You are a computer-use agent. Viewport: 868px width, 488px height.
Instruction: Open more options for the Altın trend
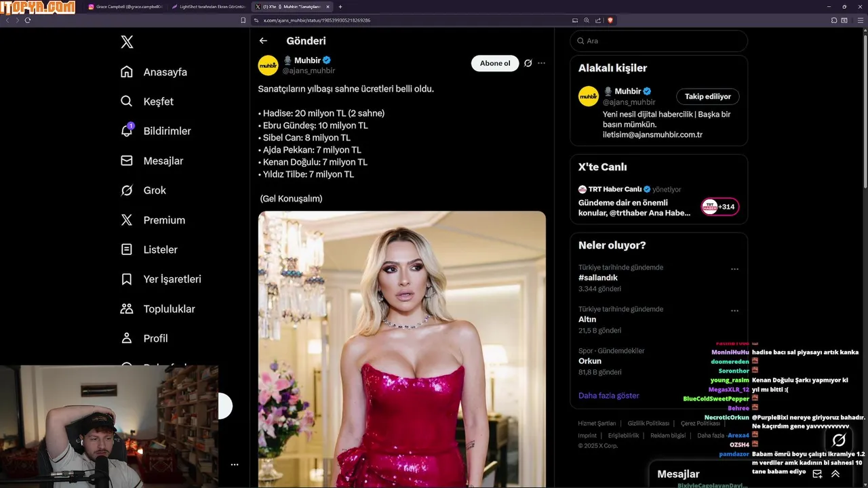point(734,310)
